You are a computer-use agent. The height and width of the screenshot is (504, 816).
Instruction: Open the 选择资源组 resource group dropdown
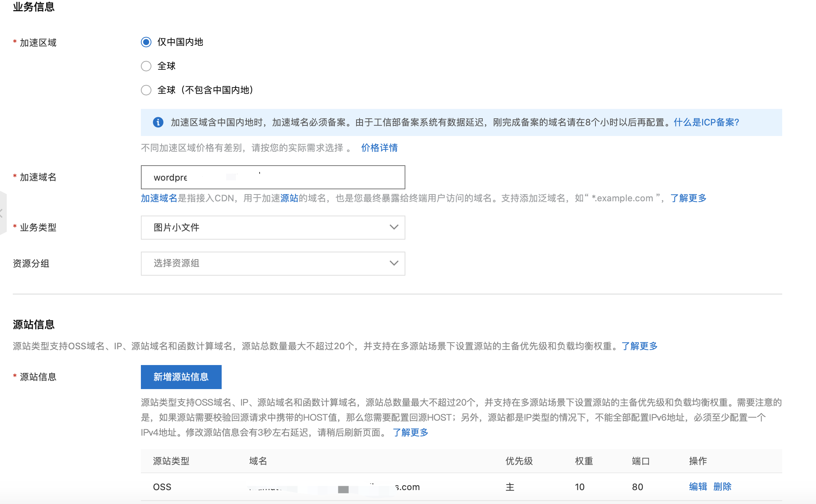tap(273, 264)
